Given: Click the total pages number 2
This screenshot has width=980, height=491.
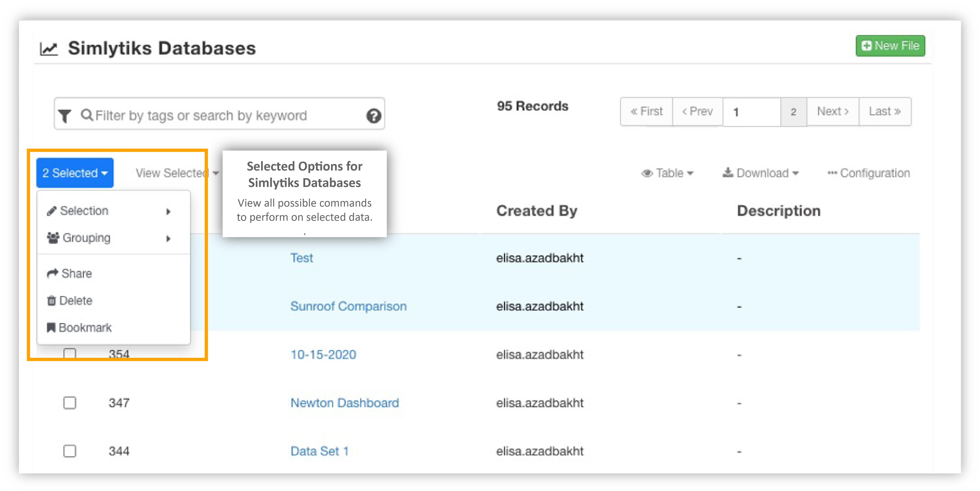Looking at the screenshot, I should coord(794,112).
